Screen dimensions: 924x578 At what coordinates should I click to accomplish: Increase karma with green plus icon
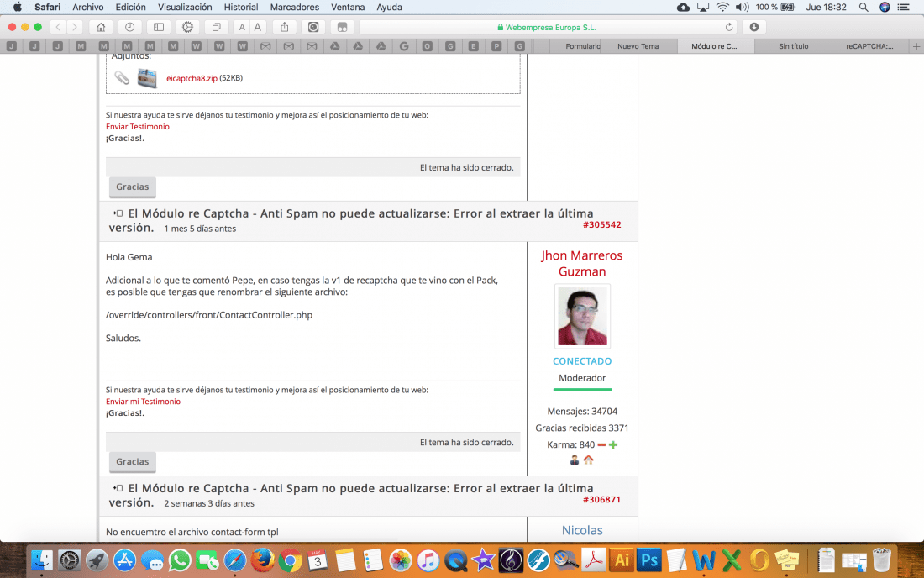pyautogui.click(x=613, y=445)
